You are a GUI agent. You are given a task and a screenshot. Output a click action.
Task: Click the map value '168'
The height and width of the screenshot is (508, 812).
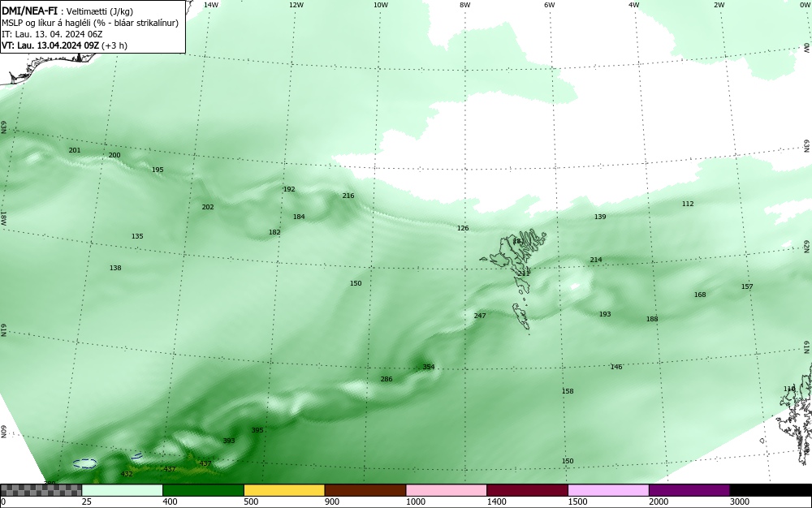(700, 295)
